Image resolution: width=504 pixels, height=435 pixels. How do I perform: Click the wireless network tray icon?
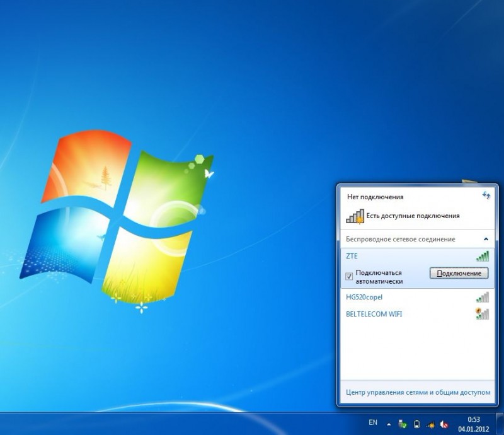pos(430,425)
